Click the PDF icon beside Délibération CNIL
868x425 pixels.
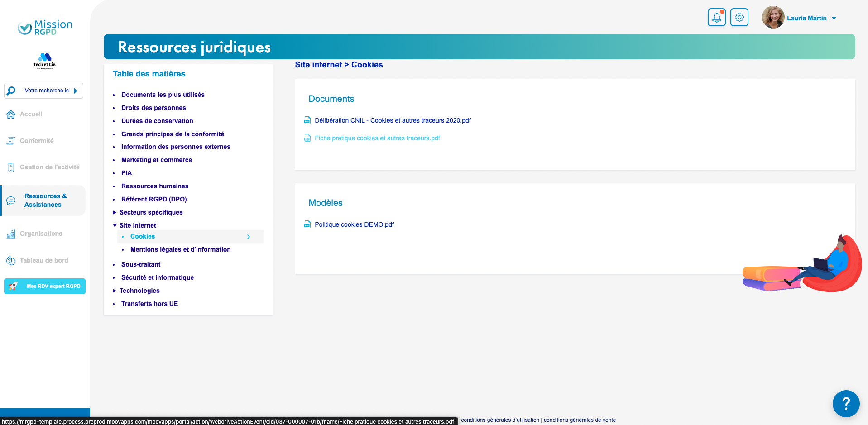point(307,120)
